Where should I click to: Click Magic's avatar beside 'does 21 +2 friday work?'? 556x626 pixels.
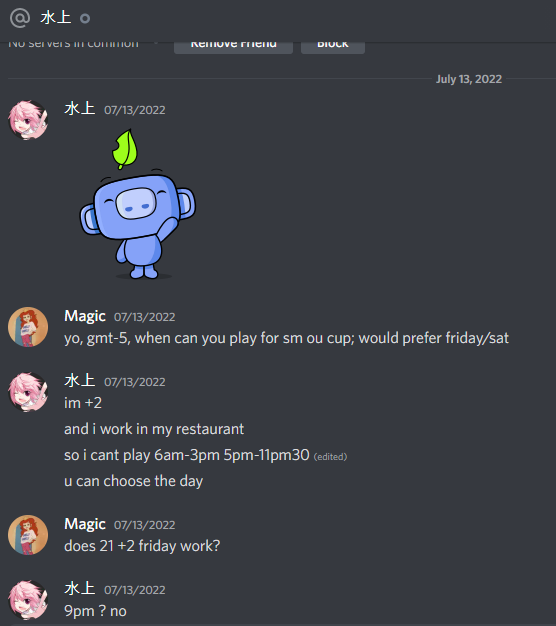28,535
